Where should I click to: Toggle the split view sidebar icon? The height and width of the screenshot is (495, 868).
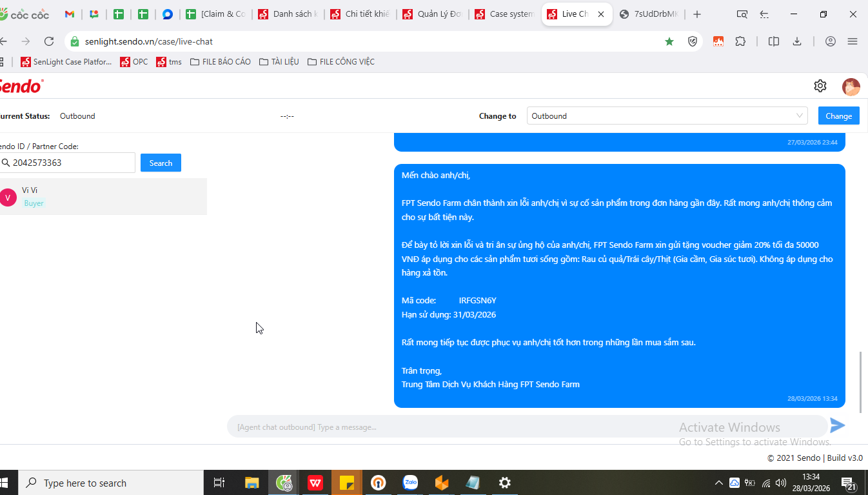[x=774, y=41]
